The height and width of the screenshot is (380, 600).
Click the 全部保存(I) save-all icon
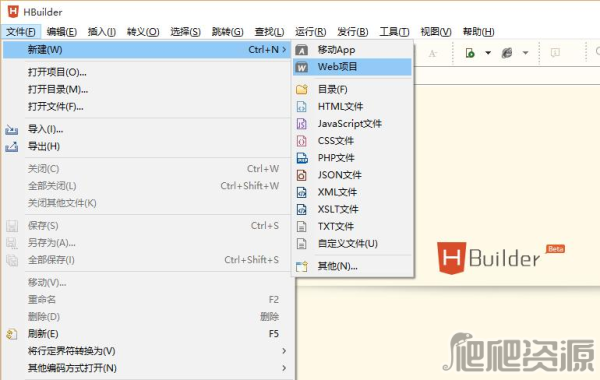coord(11,260)
